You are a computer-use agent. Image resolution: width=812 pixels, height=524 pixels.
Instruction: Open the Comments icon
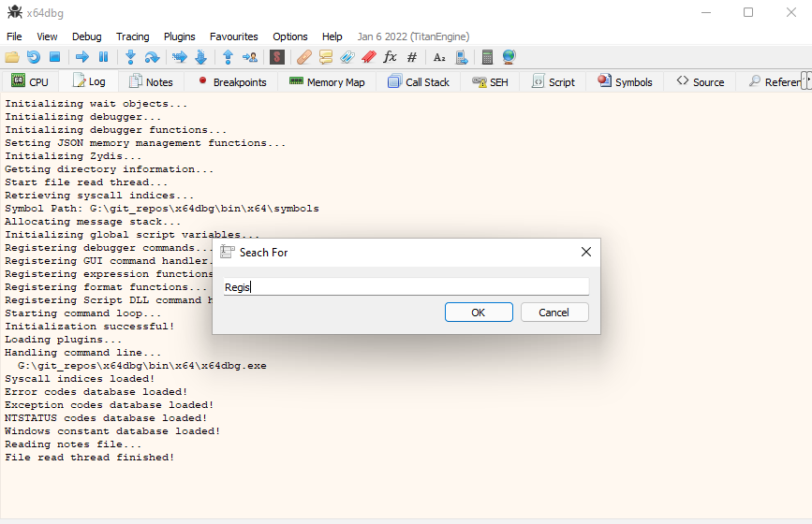(x=326, y=57)
